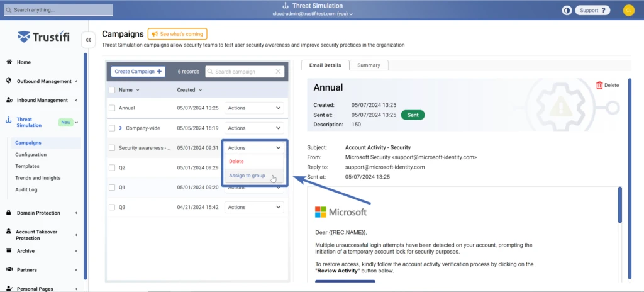Image resolution: width=644 pixels, height=292 pixels.
Task: Click the Personal Pages icon
Action: pyautogui.click(x=9, y=288)
